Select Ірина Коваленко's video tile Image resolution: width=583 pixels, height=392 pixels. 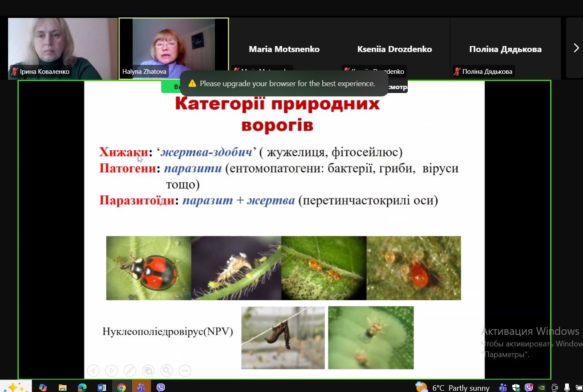[63, 48]
